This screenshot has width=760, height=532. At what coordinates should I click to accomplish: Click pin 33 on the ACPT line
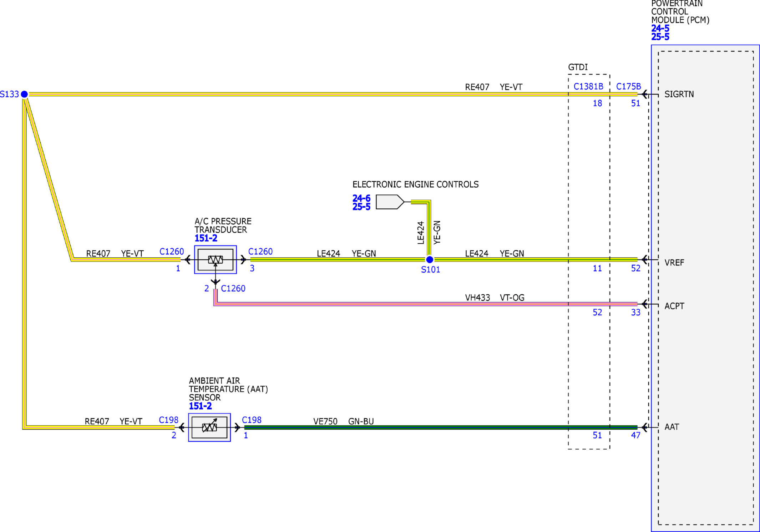coord(635,313)
